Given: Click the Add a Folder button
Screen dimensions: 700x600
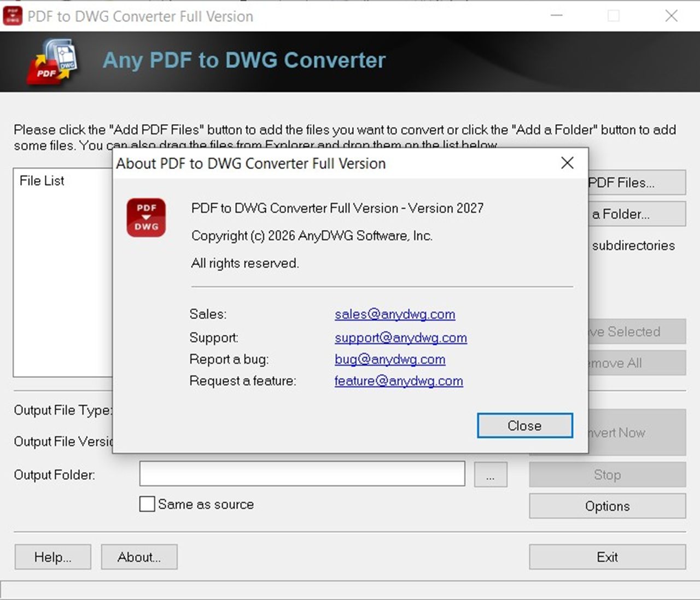Looking at the screenshot, I should [637, 214].
